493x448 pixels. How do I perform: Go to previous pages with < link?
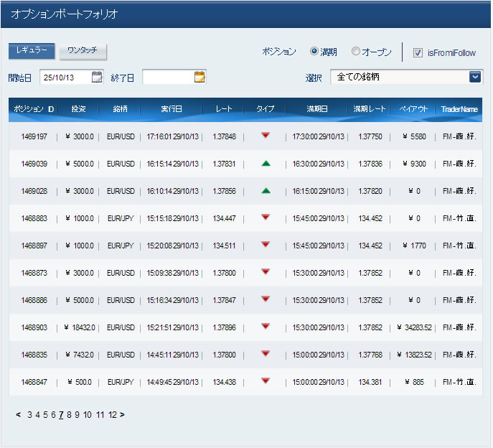coord(18,415)
